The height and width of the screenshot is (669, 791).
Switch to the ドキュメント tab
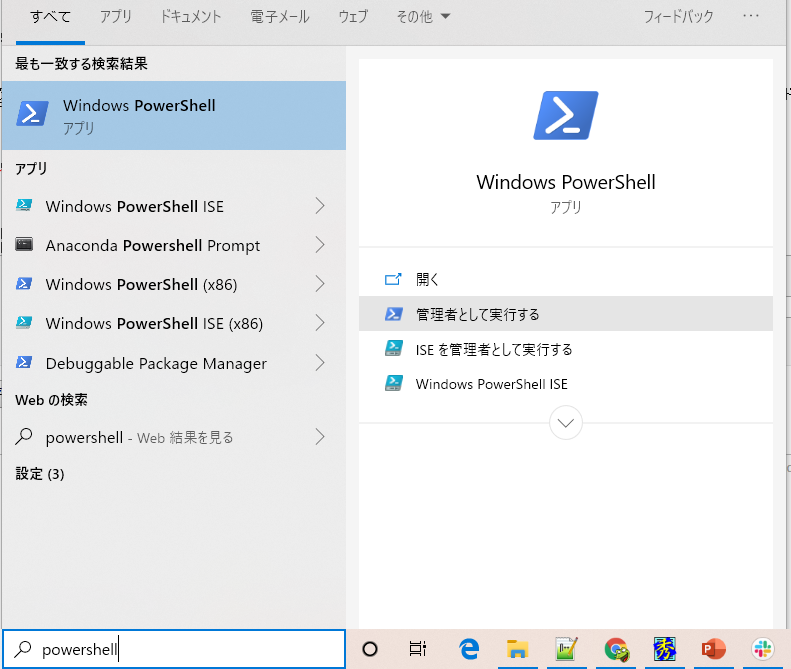[191, 17]
